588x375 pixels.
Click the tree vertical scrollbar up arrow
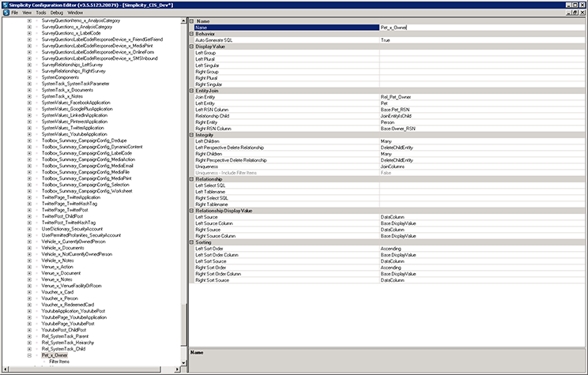[183, 21]
